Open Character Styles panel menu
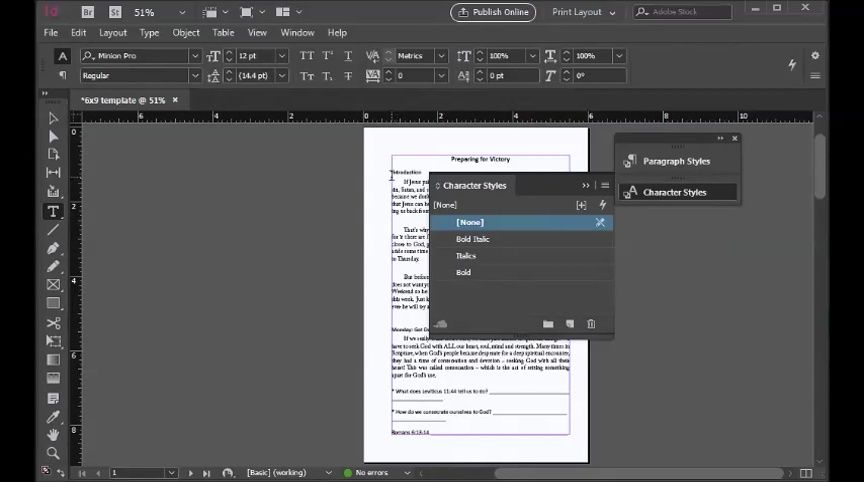 coord(605,186)
